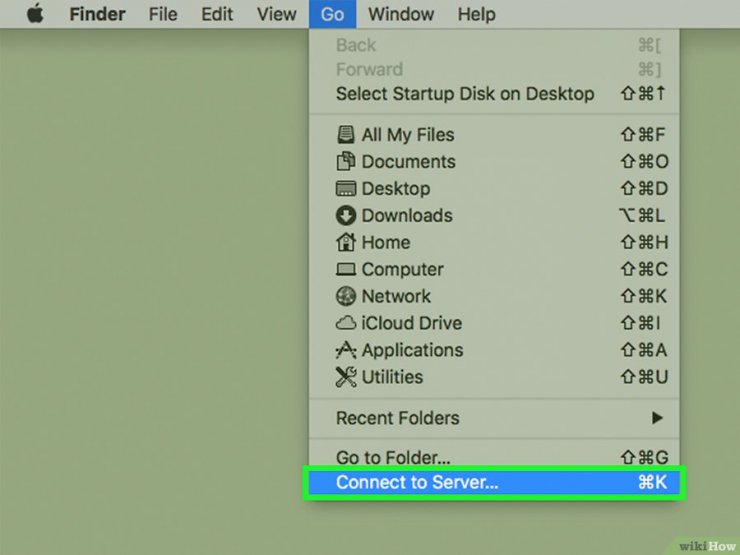The width and height of the screenshot is (740, 555).
Task: Open the Help menu
Action: tap(477, 14)
